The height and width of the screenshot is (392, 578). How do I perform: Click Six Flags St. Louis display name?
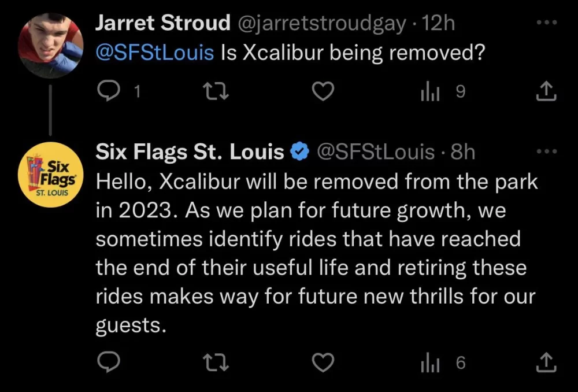(x=190, y=152)
